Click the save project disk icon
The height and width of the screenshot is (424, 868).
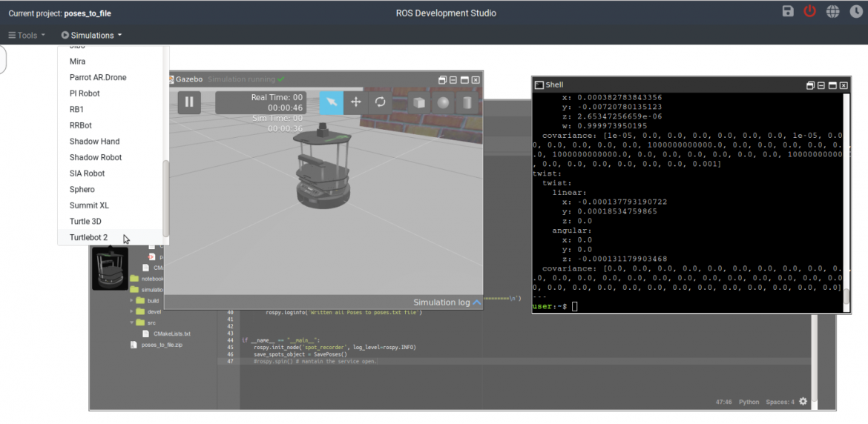coord(789,11)
